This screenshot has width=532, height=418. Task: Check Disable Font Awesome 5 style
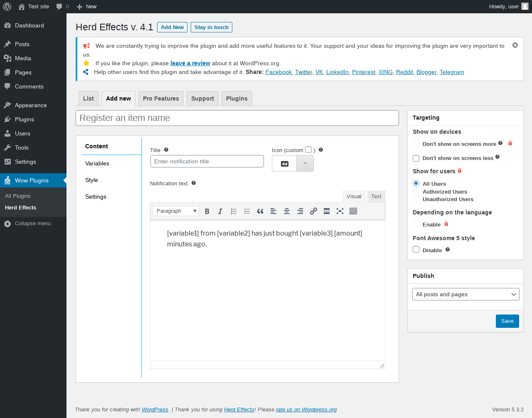416,249
